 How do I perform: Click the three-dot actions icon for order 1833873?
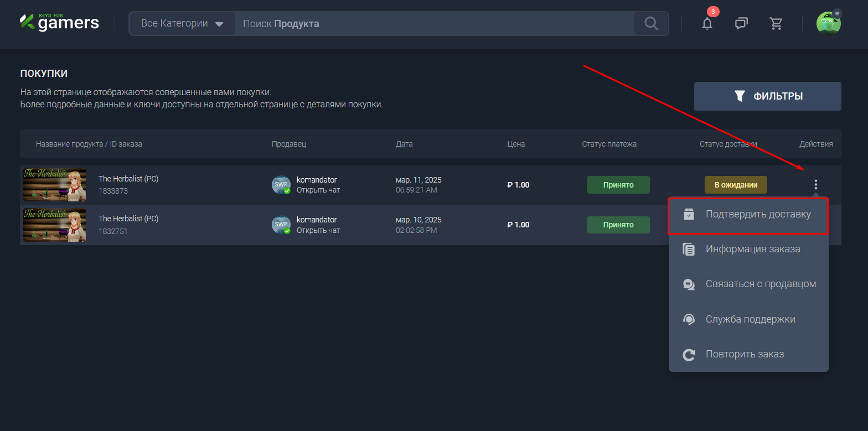coord(815,185)
